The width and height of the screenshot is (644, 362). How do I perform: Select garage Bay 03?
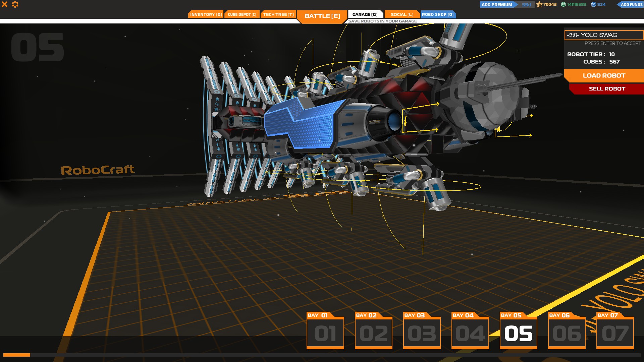422,330
